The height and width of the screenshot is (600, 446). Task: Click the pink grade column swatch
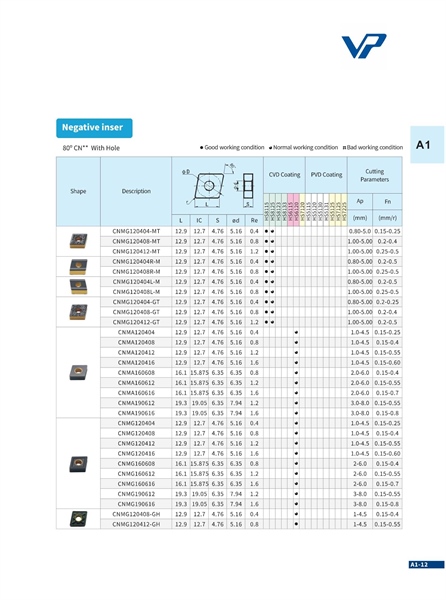[293, 210]
